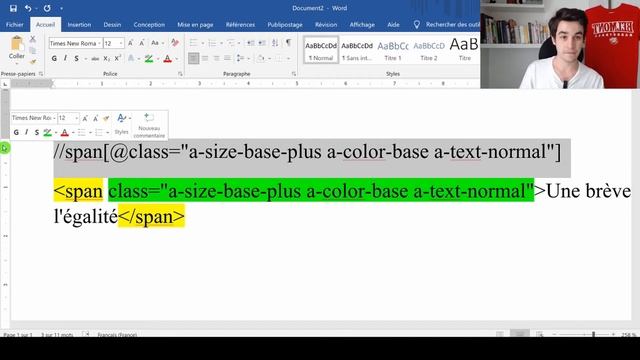Open the Presse-papiers dialog launcher

tap(41, 74)
